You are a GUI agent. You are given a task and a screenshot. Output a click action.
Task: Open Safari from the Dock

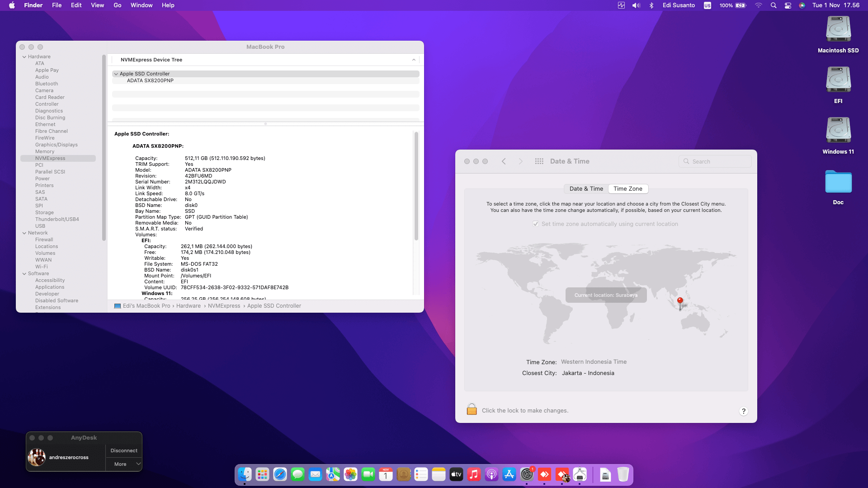(x=280, y=474)
